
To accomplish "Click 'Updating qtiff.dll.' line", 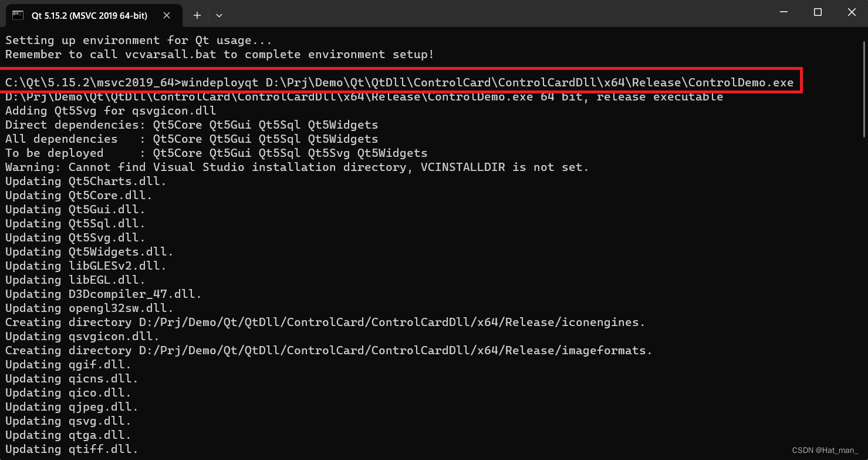I will point(72,449).
